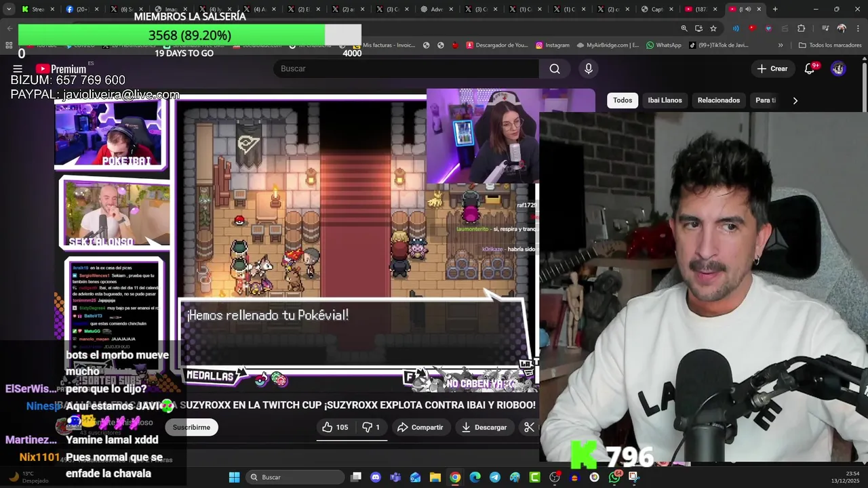Image resolution: width=868 pixels, height=488 pixels.
Task: Focus the Windows taskbar Buscar box
Action: [294, 477]
